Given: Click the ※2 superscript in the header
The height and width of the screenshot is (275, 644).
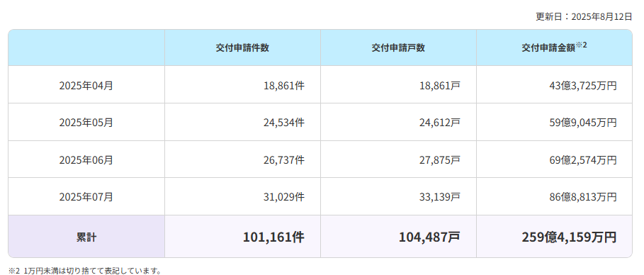Looking at the screenshot, I should coord(581,45).
